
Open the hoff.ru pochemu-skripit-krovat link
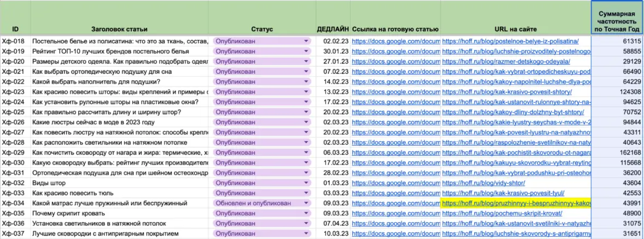(x=495, y=213)
